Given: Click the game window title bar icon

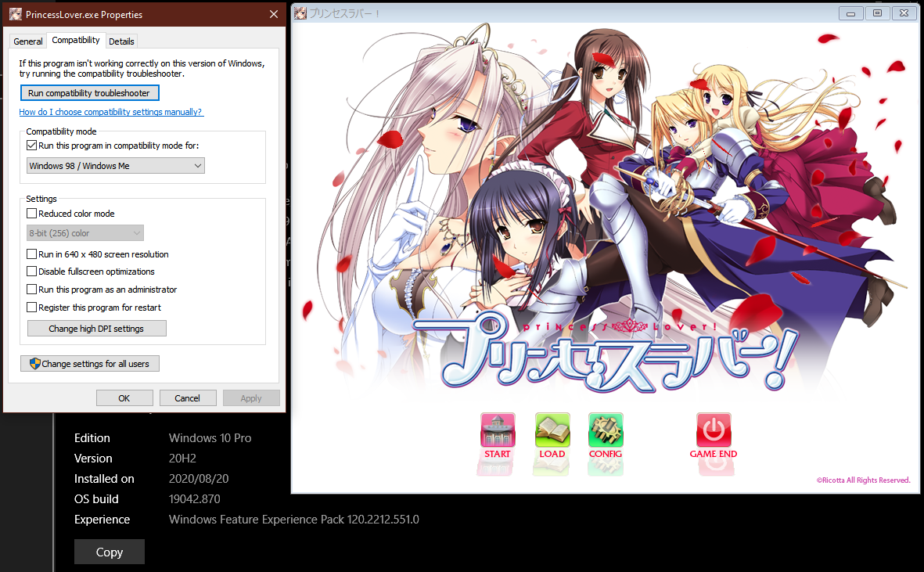Looking at the screenshot, I should (300, 13).
